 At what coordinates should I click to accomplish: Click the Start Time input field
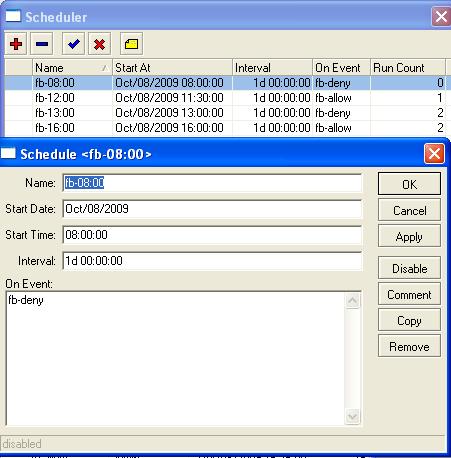[212, 235]
